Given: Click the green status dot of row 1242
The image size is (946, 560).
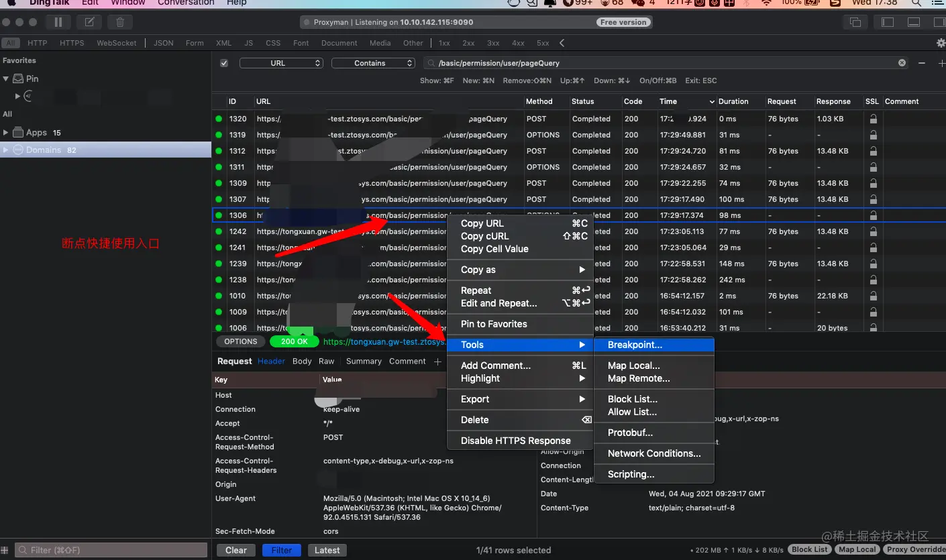Looking at the screenshot, I should pyautogui.click(x=219, y=231).
